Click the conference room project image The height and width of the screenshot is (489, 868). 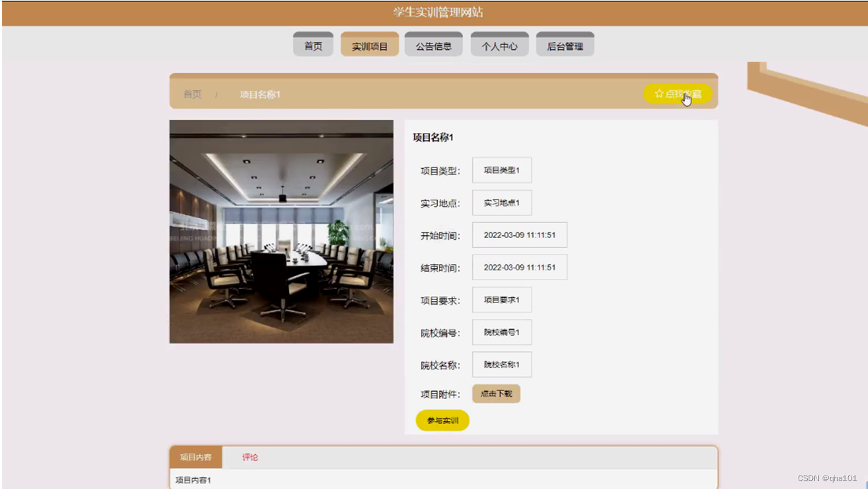pyautogui.click(x=281, y=231)
